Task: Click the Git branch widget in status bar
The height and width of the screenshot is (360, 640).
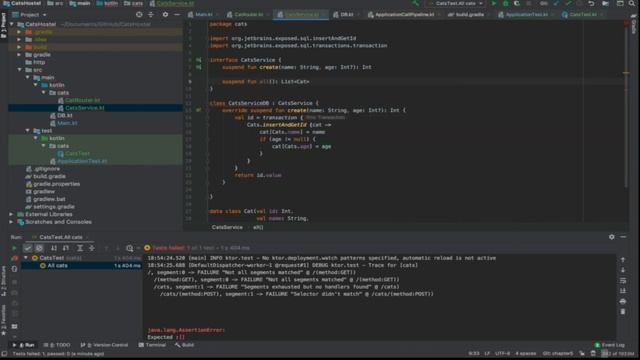Action: [x=558, y=353]
